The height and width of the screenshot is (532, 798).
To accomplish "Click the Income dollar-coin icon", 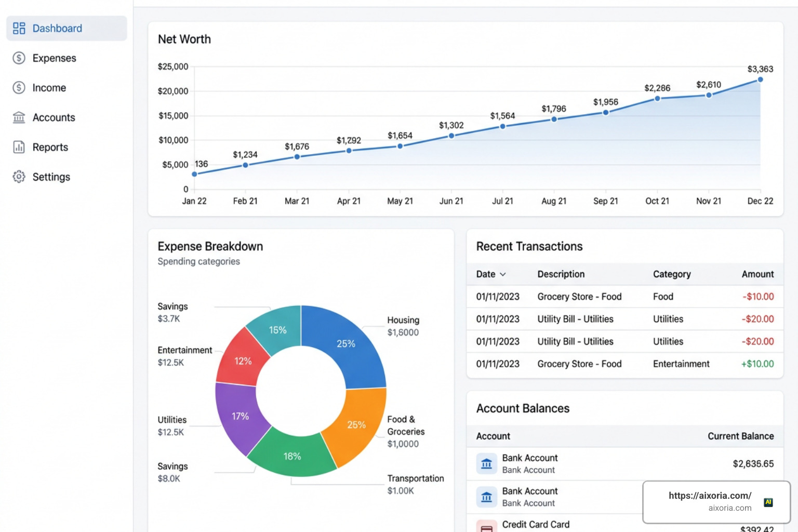I will (19, 87).
